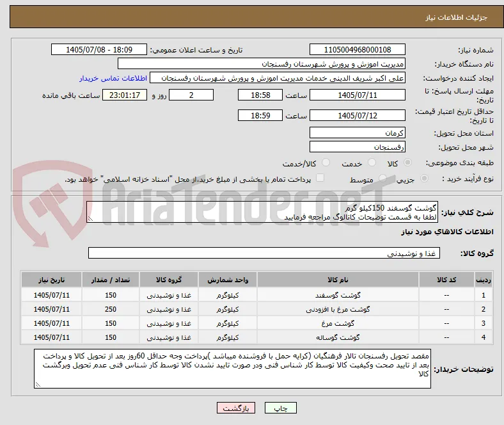The width and height of the screenshot is (504, 425).
Task: Click row number 2 in the goods table
Action: (x=483, y=309)
